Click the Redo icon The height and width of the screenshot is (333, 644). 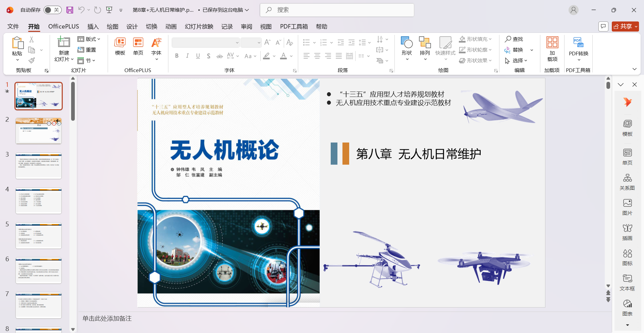pos(97,10)
